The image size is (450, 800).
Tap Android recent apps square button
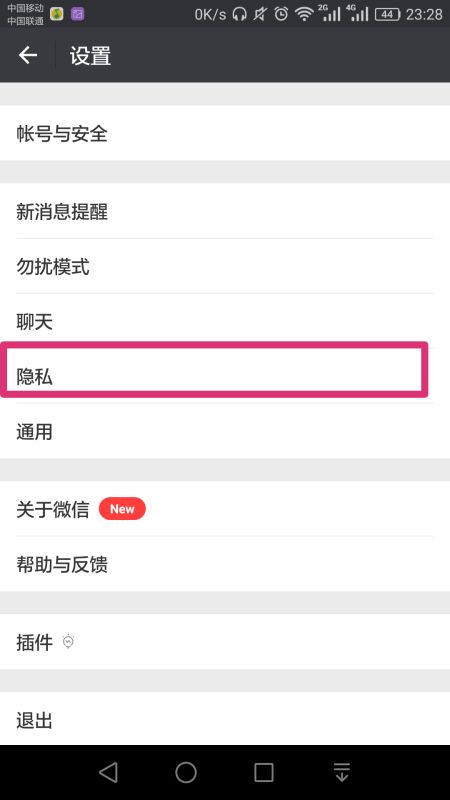(264, 772)
